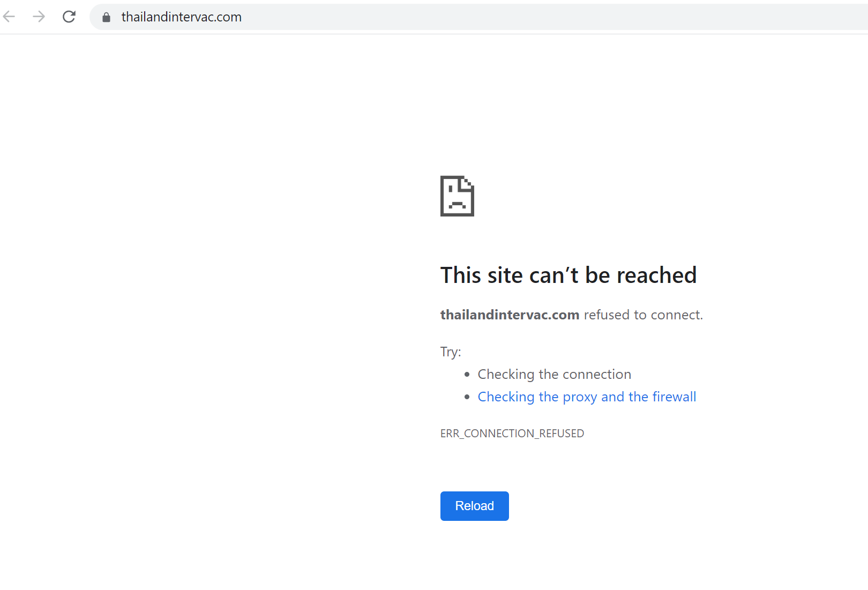Click the bullet before the proxy link
This screenshot has height=590, width=868.
pos(467,397)
